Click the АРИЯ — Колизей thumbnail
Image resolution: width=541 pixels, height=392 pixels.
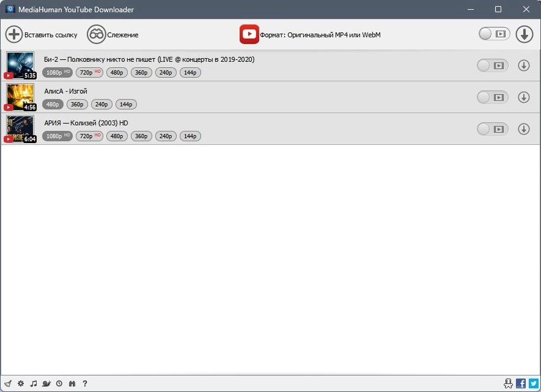pyautogui.click(x=20, y=128)
